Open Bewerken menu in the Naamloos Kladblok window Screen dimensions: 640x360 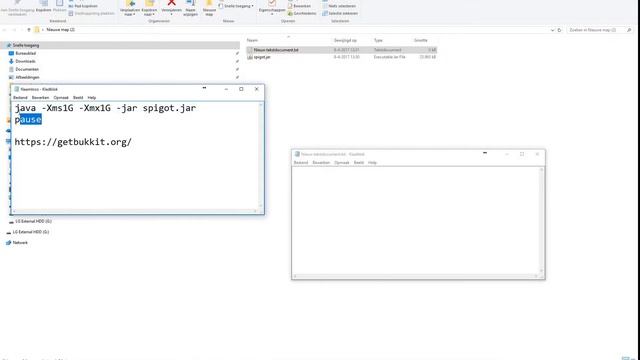(x=40, y=98)
